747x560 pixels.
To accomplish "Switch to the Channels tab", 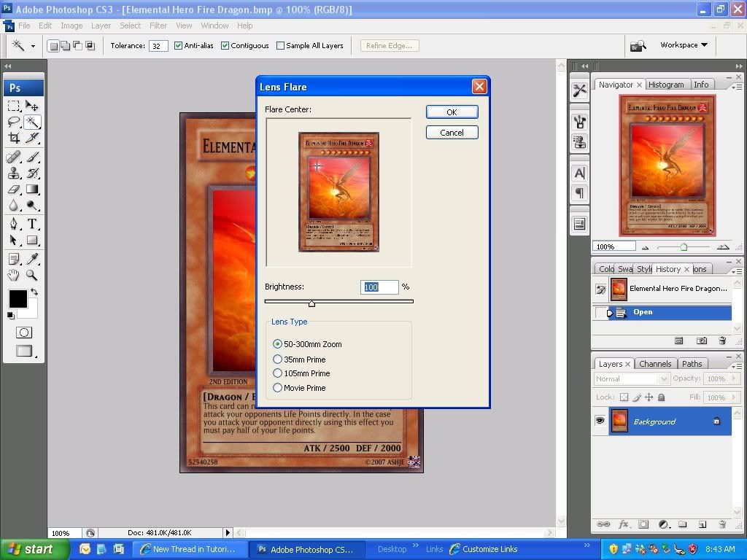I will pyautogui.click(x=654, y=364).
